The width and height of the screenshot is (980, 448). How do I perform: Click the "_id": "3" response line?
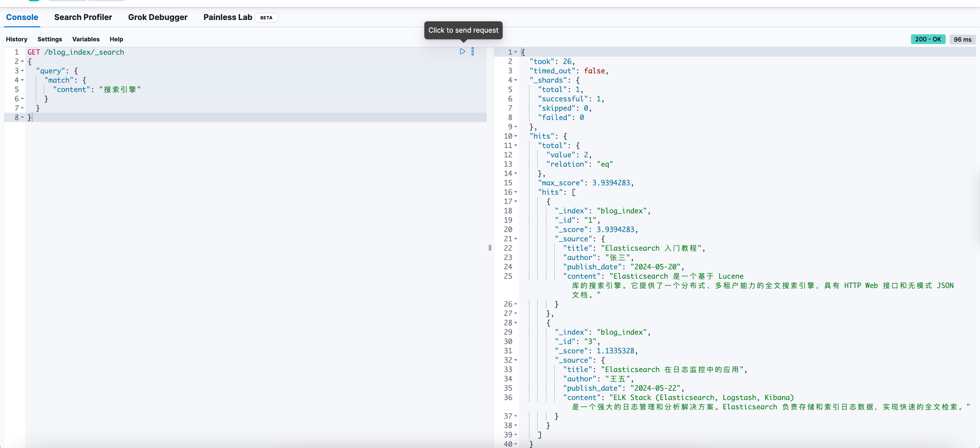point(577,342)
